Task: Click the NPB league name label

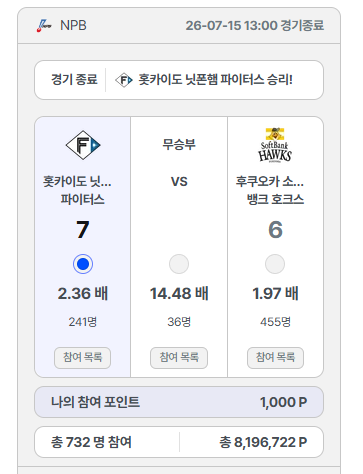Action: click(73, 26)
